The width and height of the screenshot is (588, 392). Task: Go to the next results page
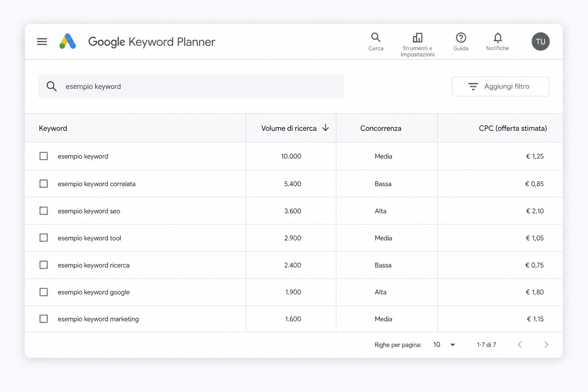pyautogui.click(x=546, y=345)
